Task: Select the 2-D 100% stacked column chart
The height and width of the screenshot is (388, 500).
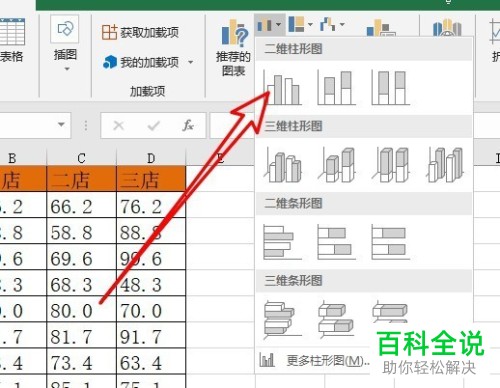Action: (x=390, y=88)
